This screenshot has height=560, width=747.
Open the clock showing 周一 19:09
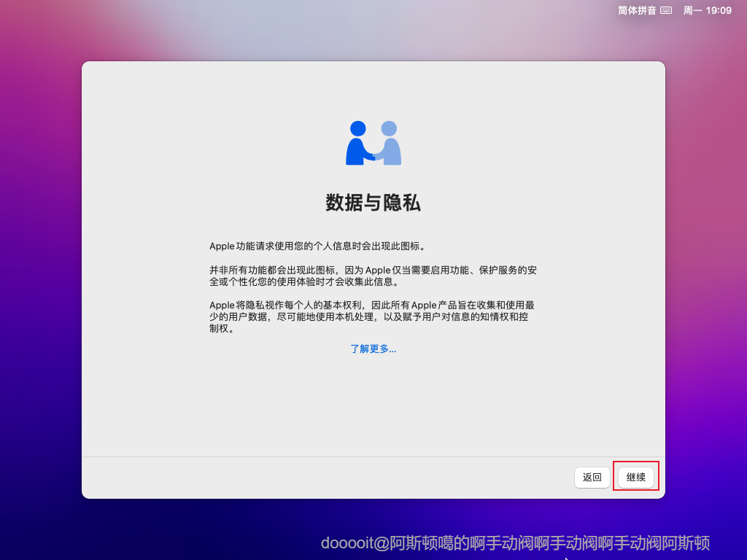click(708, 10)
